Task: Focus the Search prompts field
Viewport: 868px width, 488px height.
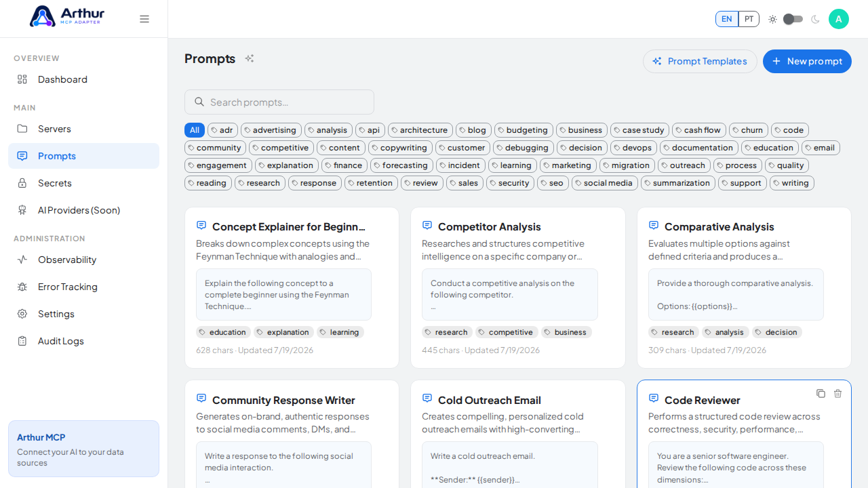Action: pyautogui.click(x=279, y=102)
